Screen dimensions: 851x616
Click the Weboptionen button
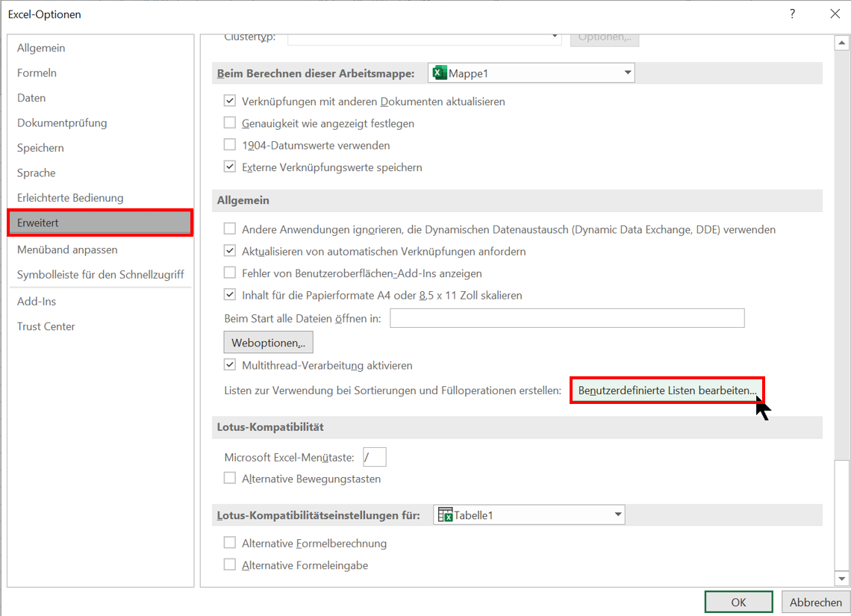(269, 343)
